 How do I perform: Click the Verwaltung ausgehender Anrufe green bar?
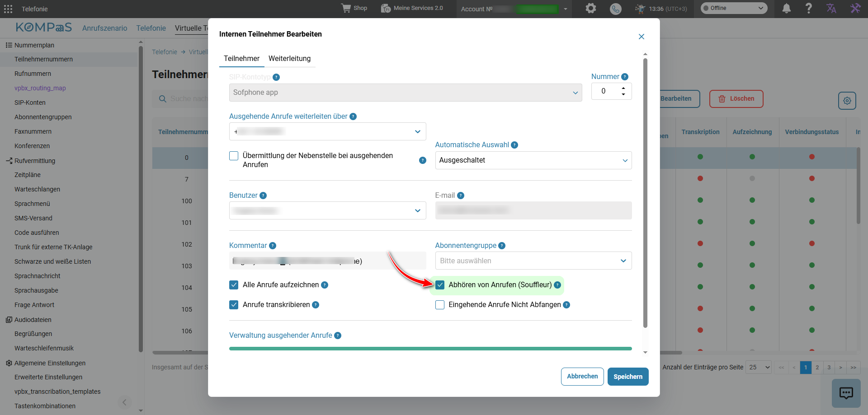coord(430,349)
